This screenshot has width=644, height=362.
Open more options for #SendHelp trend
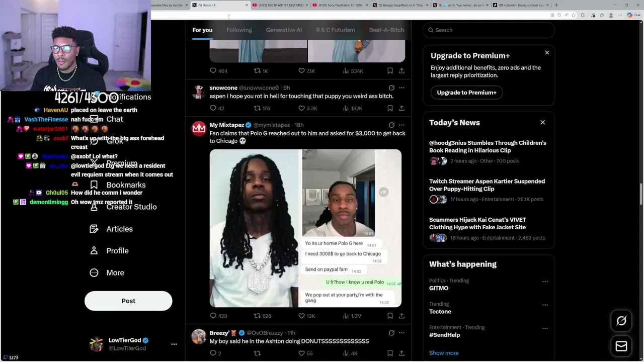[545, 328]
